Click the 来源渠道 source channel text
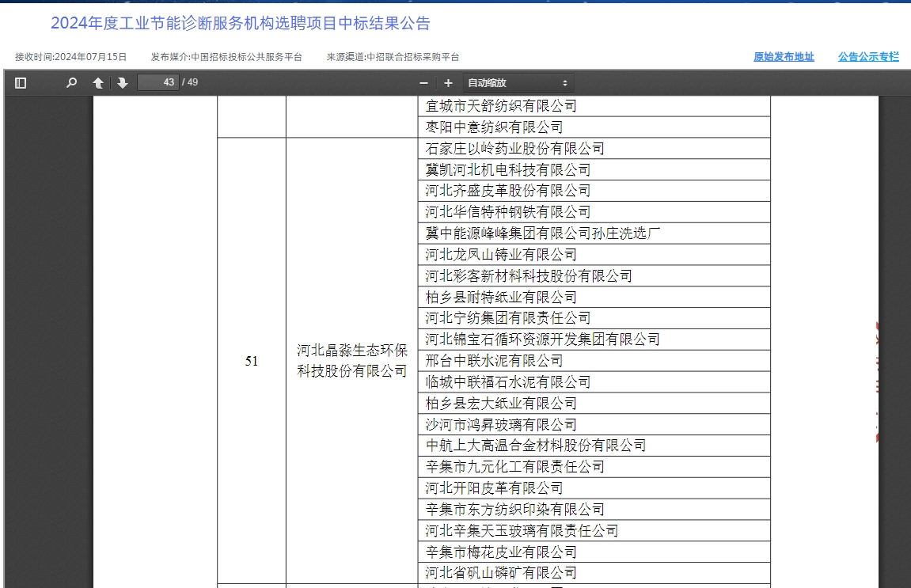The width and height of the screenshot is (911, 588). tap(393, 57)
